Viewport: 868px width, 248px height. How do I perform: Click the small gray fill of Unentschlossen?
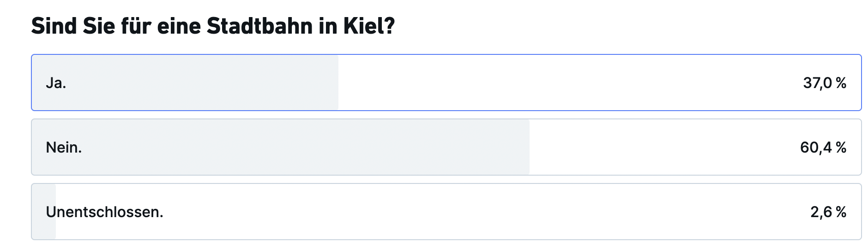coord(44,212)
